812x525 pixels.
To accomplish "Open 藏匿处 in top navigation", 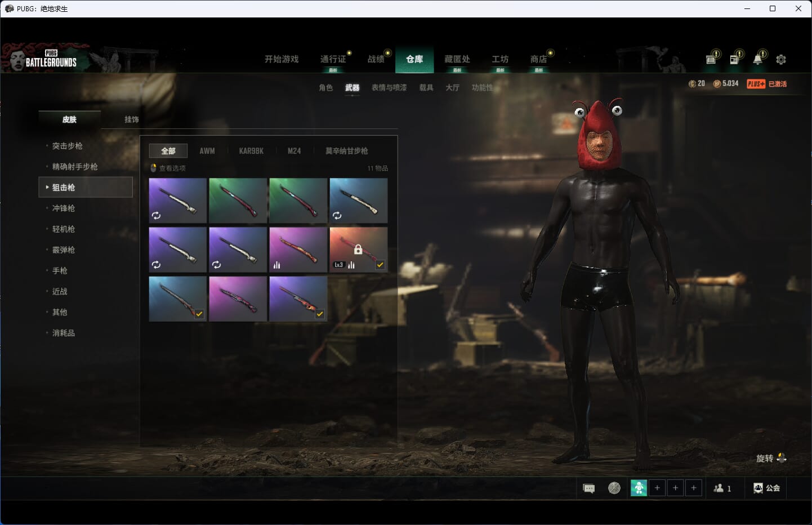I will pos(457,59).
